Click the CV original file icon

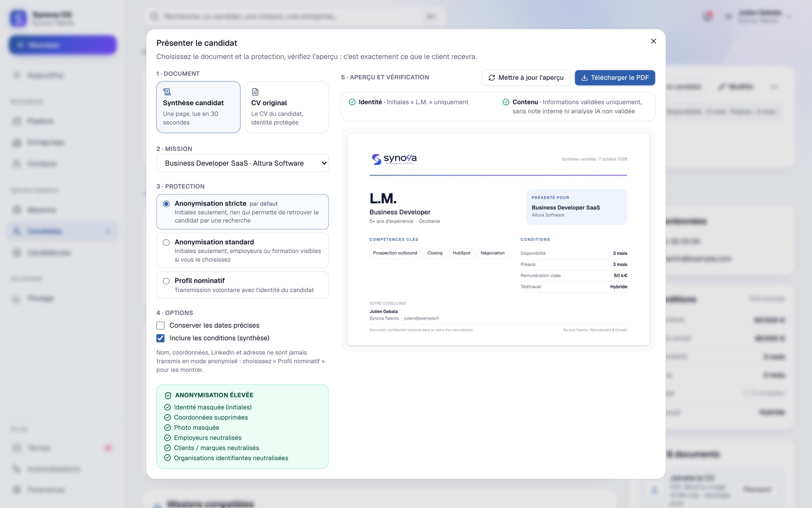(255, 92)
